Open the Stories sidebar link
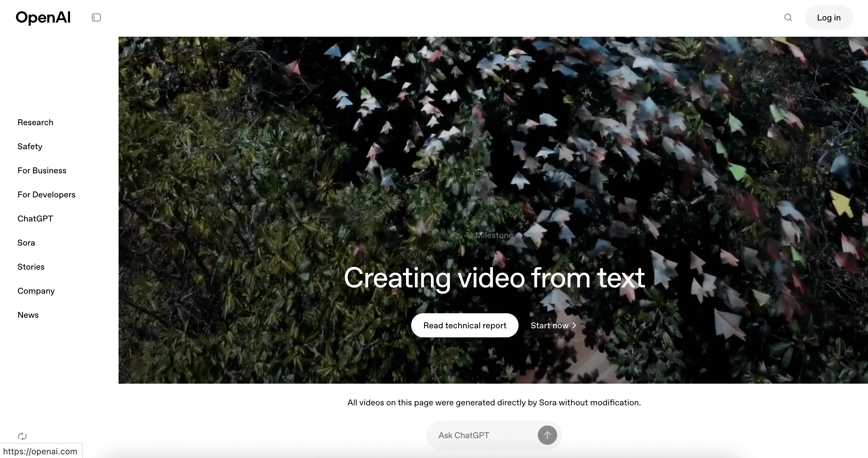The width and height of the screenshot is (868, 458). pyautogui.click(x=31, y=267)
